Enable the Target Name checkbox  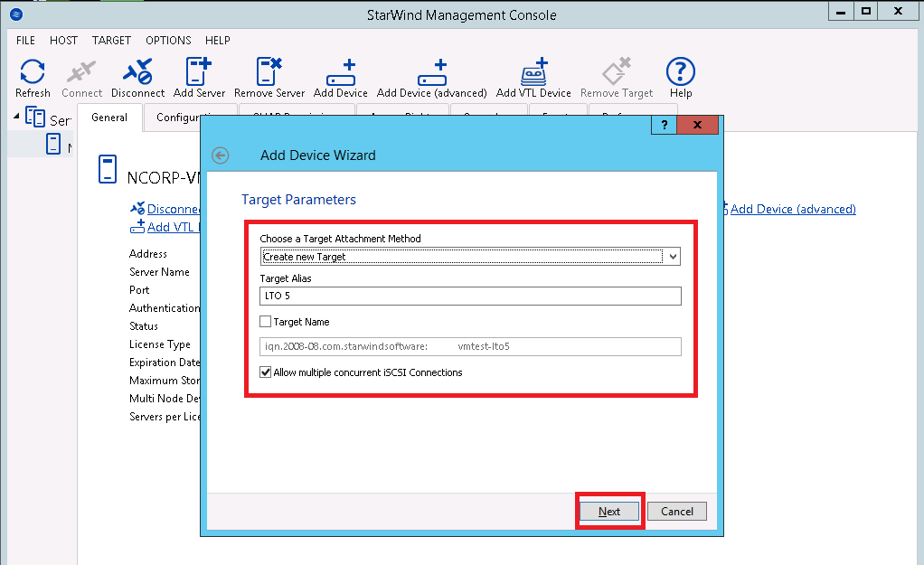[x=266, y=321]
